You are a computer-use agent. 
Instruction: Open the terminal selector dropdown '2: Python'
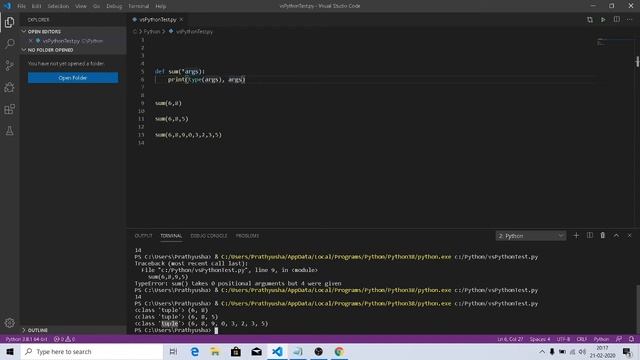click(531, 236)
